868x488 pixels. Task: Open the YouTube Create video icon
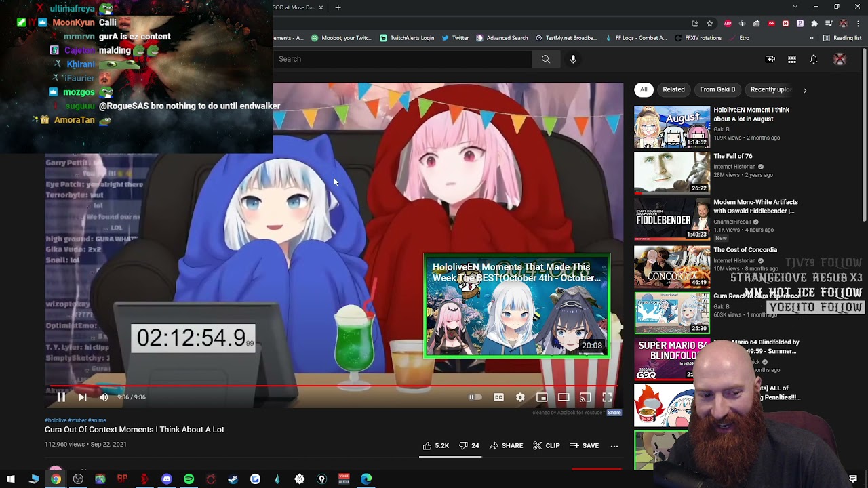coord(770,60)
